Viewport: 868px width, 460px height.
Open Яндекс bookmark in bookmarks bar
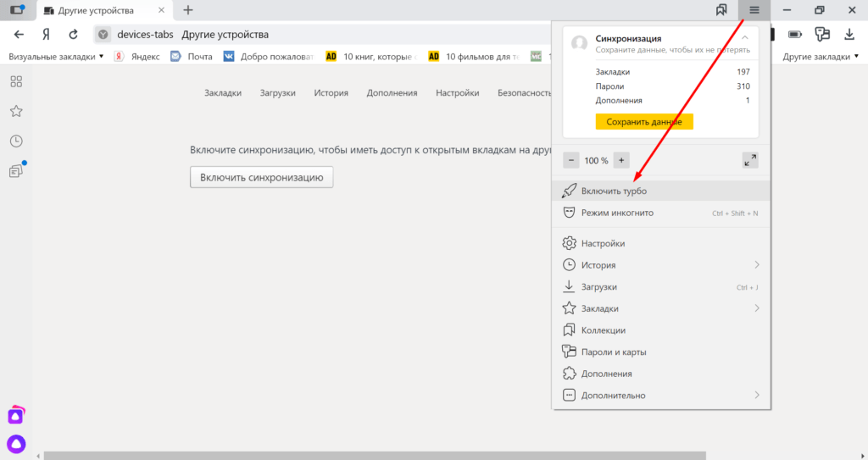point(137,57)
